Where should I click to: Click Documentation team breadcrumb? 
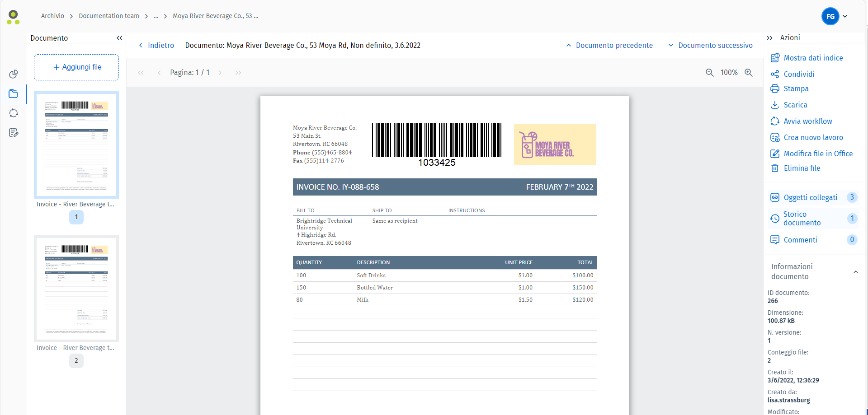[109, 16]
